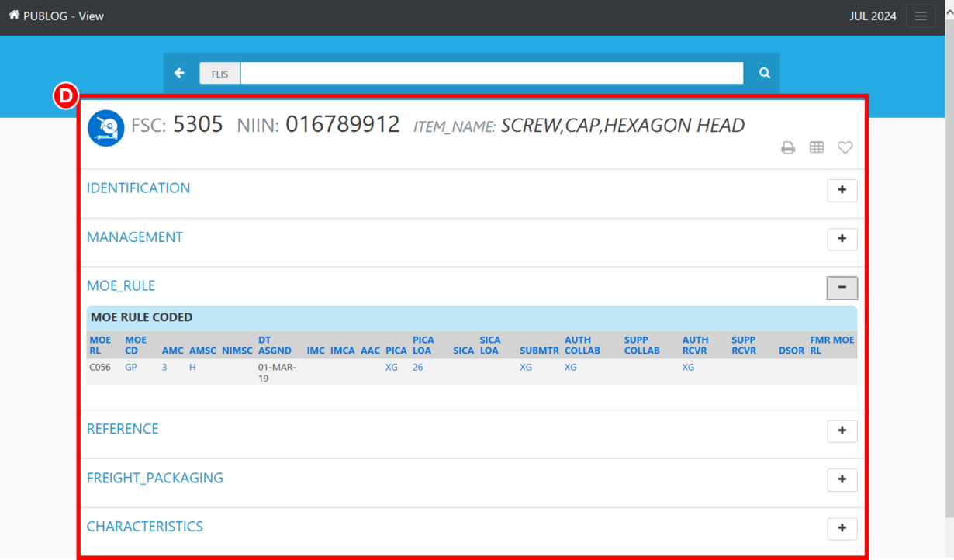Click the 01-MAR-19 date assigned cell

[x=277, y=373]
